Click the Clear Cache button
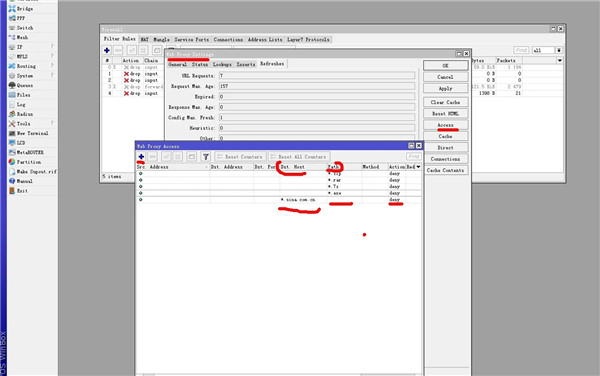600x376 pixels. 445,102
